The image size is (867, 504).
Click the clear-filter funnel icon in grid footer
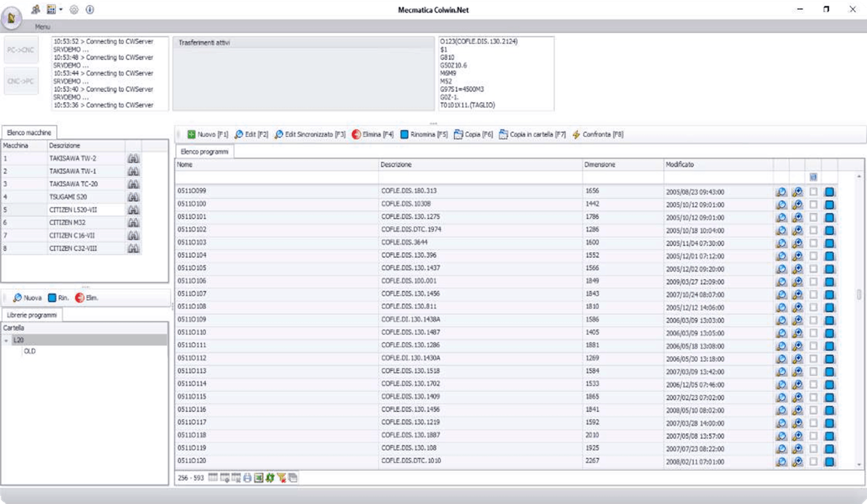[x=281, y=478]
